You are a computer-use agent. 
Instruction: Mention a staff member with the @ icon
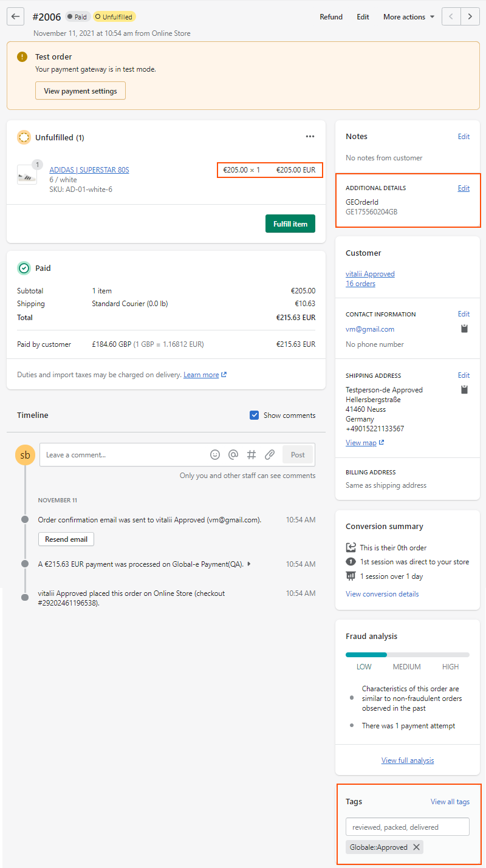pyautogui.click(x=233, y=454)
